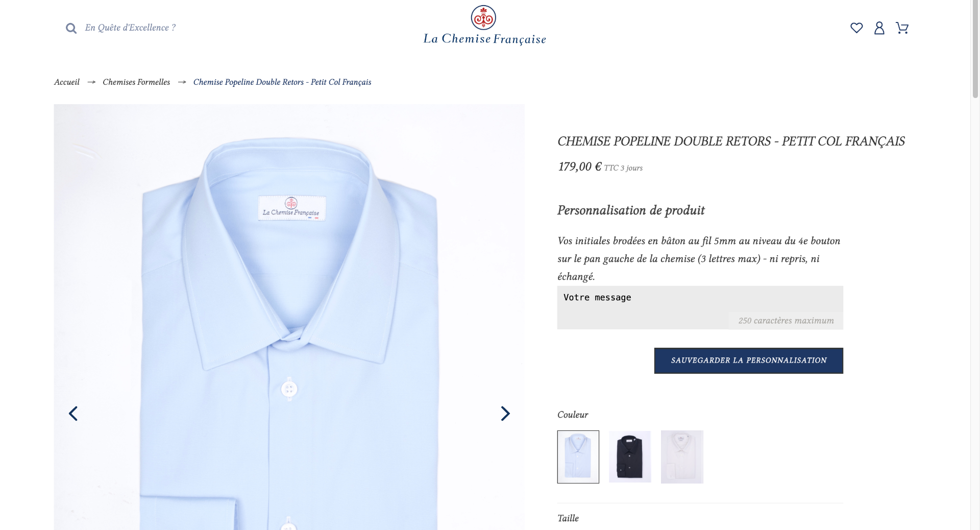Open the shopping cart icon
The height and width of the screenshot is (530, 980).
coord(902,28)
